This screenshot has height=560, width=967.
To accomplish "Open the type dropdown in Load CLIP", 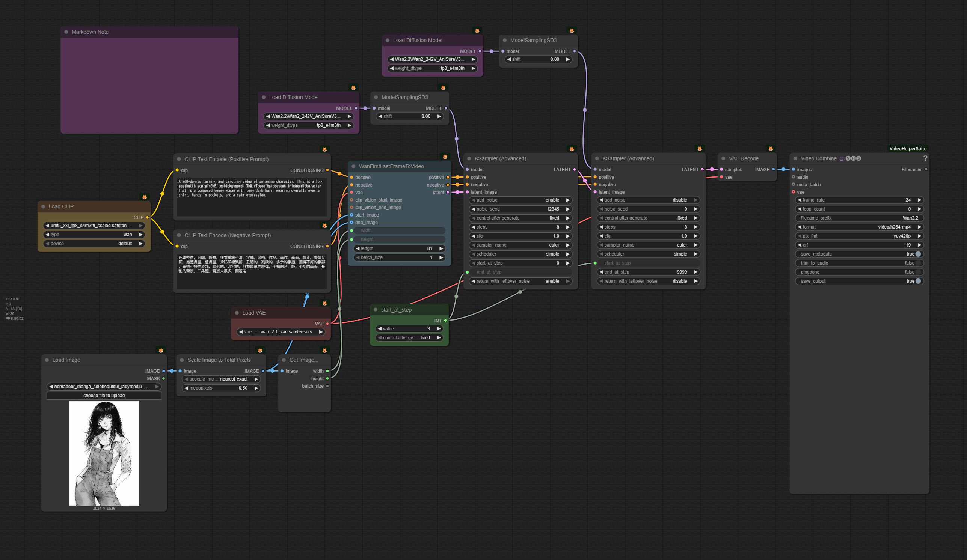I will [94, 235].
